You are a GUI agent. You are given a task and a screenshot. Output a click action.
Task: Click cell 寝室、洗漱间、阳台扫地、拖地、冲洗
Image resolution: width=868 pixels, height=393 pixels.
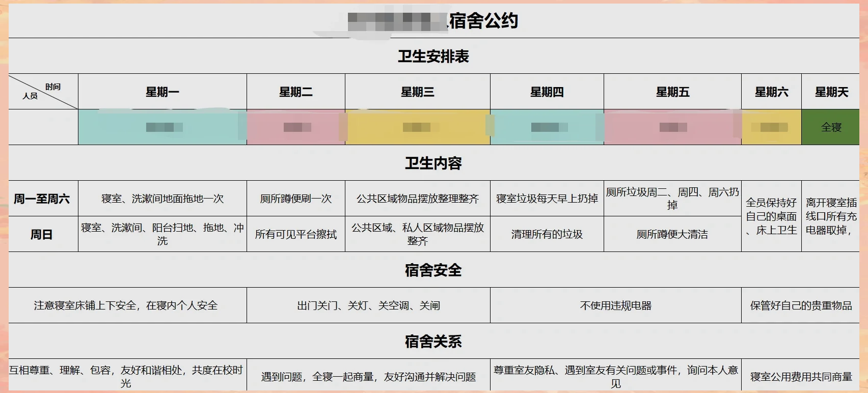(162, 234)
